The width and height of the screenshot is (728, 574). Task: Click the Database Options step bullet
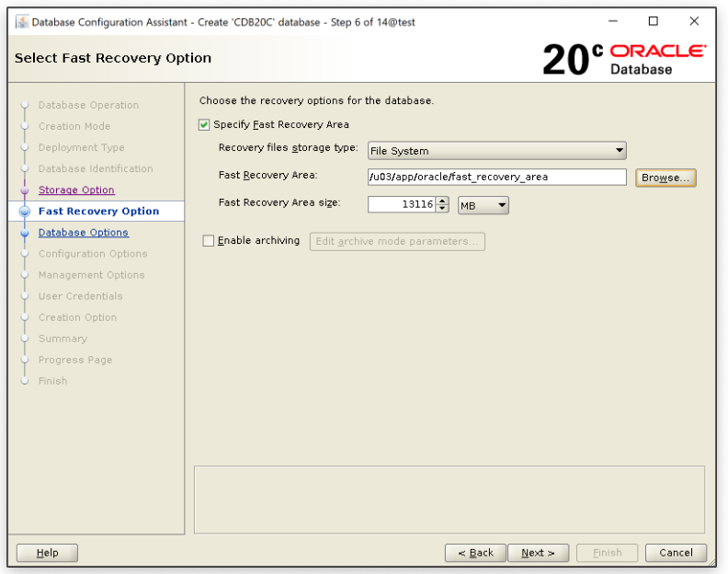25,234
